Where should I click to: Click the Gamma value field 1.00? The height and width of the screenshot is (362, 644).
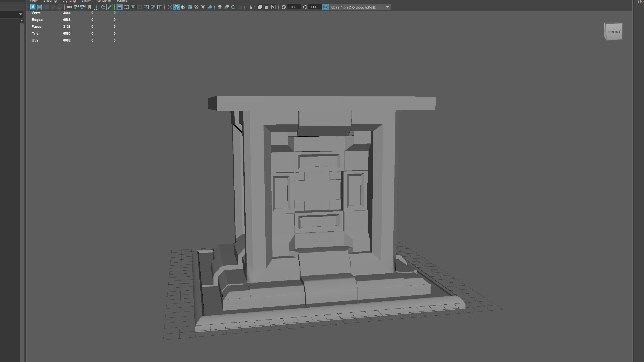tap(314, 7)
